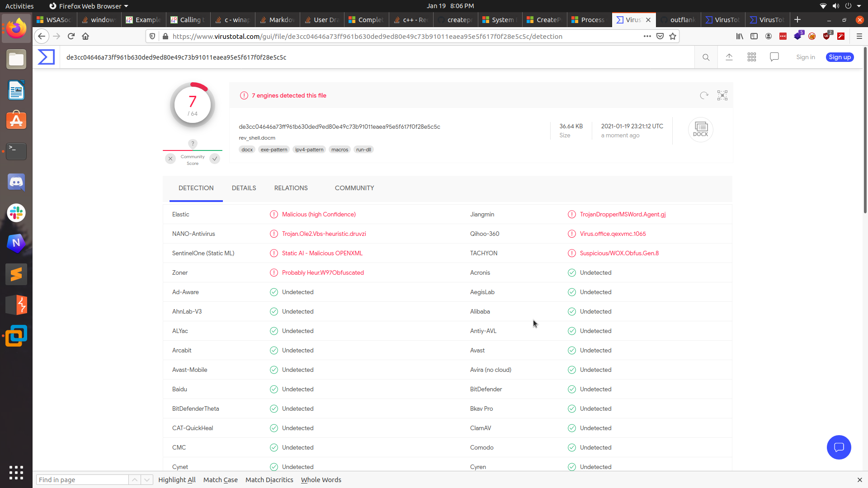Screen dimensions: 868x488
Task: Click the DETECTION tab
Action: click(196, 188)
